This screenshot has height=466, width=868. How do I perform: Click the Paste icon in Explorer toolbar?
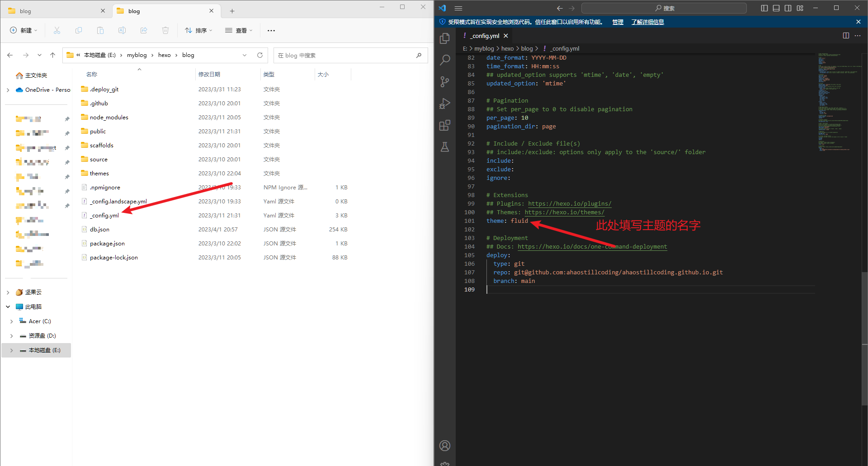click(x=100, y=30)
